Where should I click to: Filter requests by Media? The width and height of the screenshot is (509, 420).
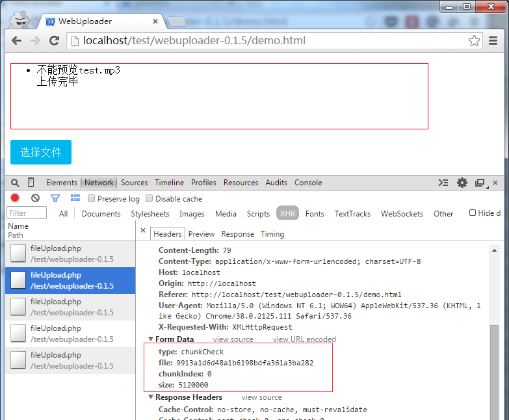click(226, 213)
